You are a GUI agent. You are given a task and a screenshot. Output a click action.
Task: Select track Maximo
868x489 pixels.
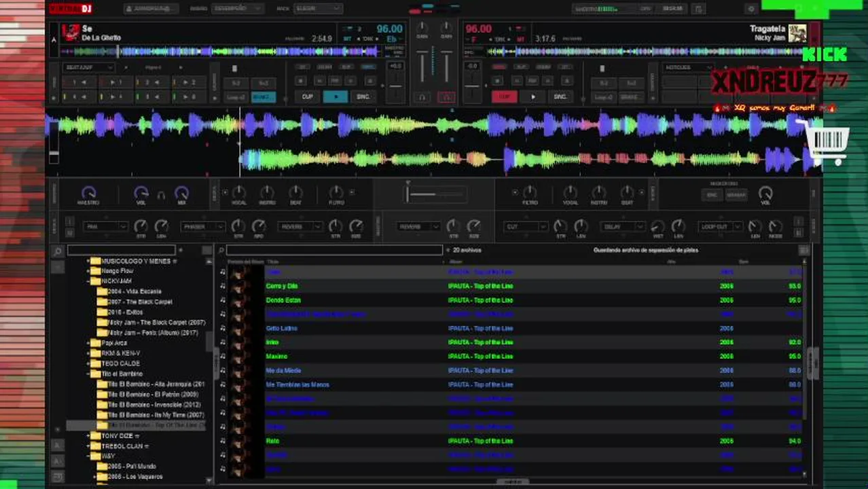click(x=276, y=357)
